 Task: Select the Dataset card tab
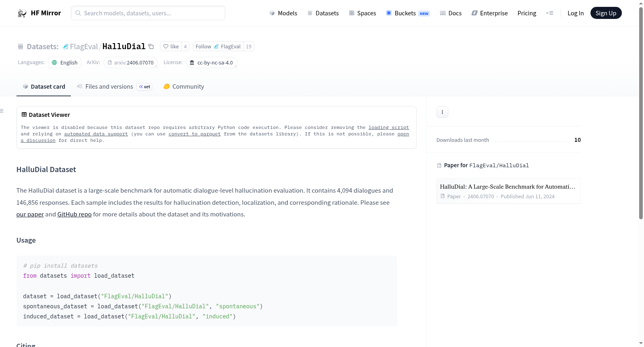(x=43, y=86)
